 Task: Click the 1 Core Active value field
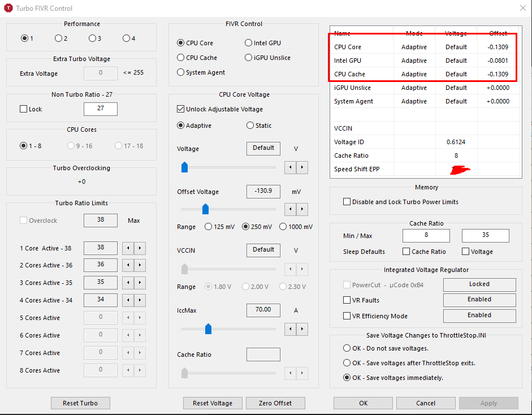click(101, 248)
